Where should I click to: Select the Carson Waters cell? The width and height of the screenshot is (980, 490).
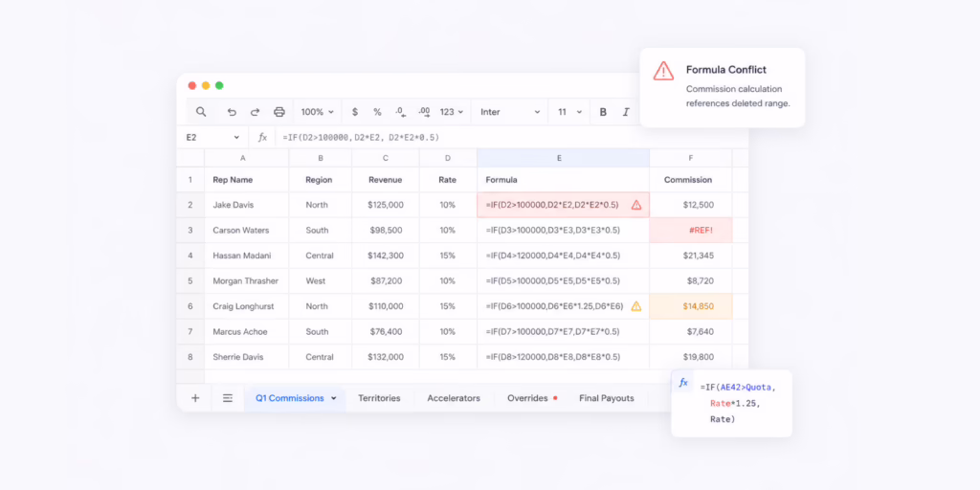pyautogui.click(x=246, y=230)
